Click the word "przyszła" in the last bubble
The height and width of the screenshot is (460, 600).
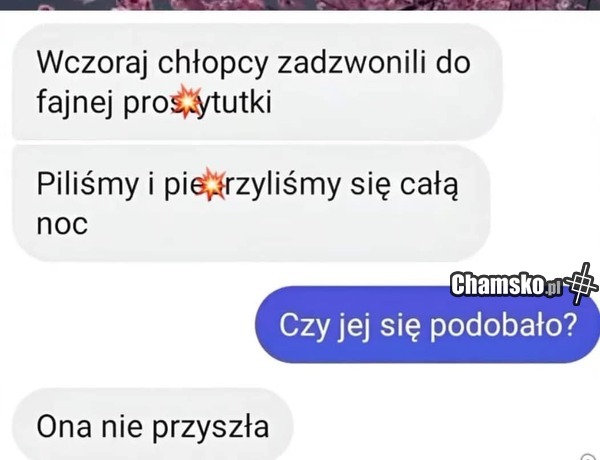pyautogui.click(x=210, y=428)
